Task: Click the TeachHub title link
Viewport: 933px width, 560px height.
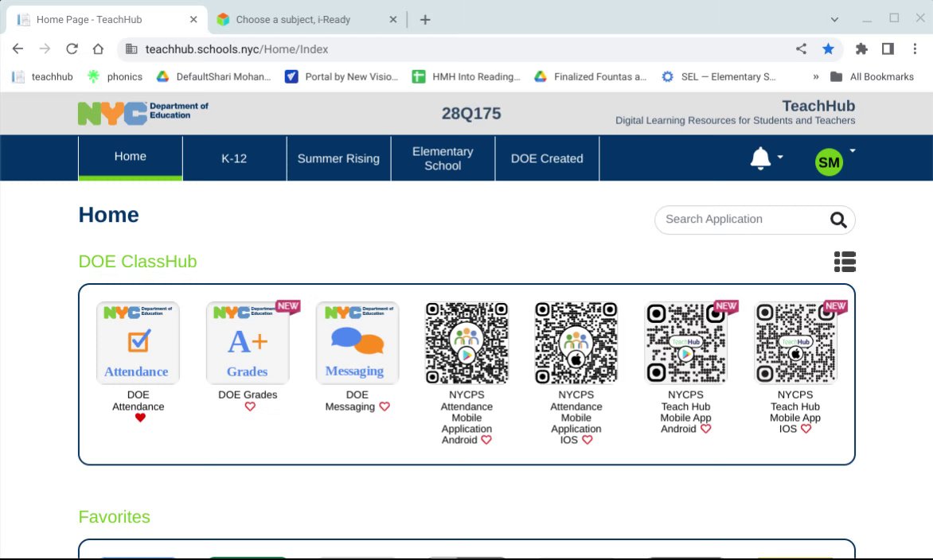Action: pyautogui.click(x=818, y=106)
